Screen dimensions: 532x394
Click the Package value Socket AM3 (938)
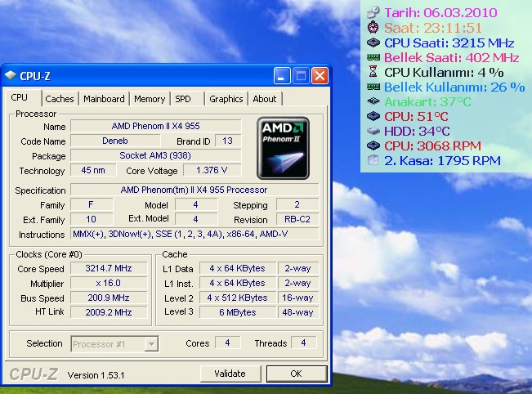156,155
